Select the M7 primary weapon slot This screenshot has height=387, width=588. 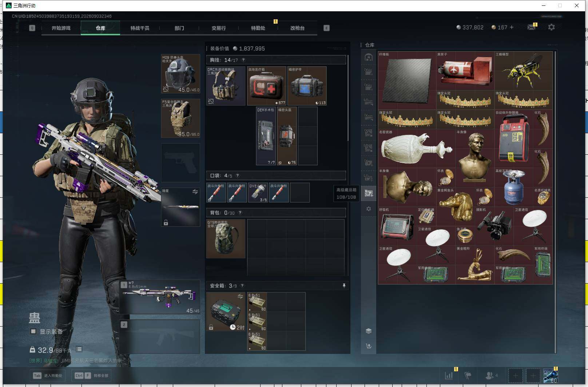coord(160,297)
